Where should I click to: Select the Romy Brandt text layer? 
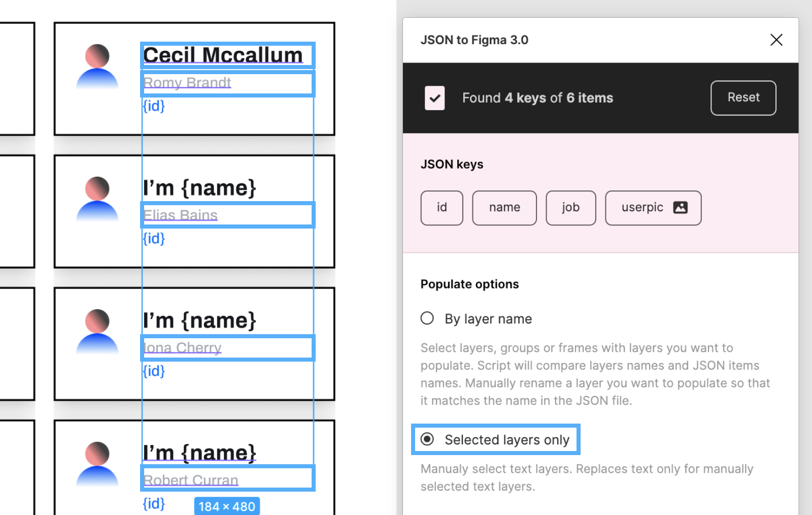187,83
